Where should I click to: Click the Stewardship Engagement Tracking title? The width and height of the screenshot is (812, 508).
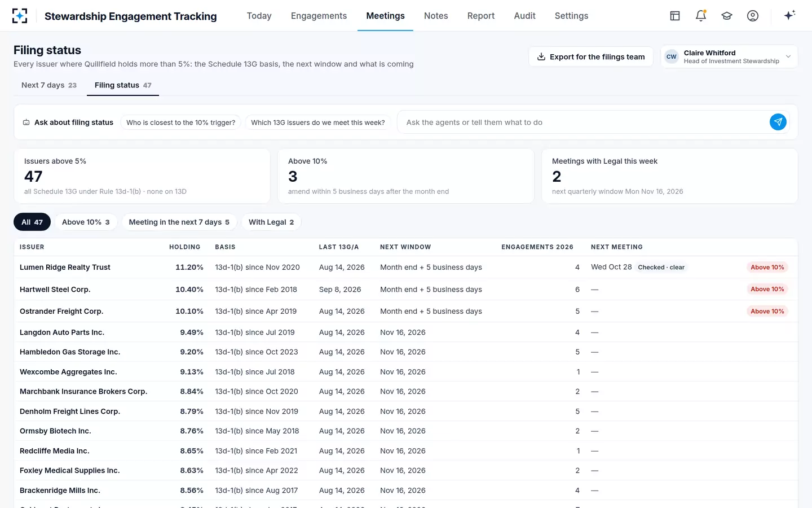pyautogui.click(x=131, y=16)
